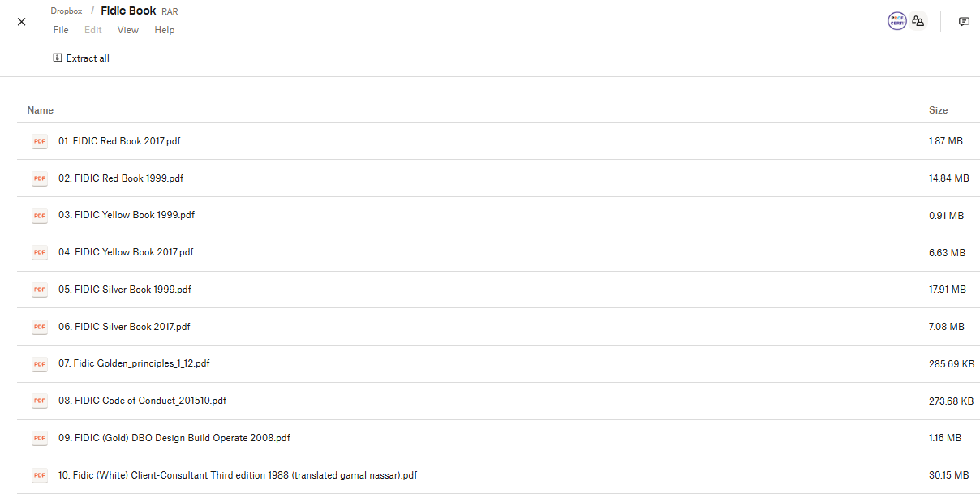
Task: Go to Dropbox breadcrumb link
Action: [67, 11]
